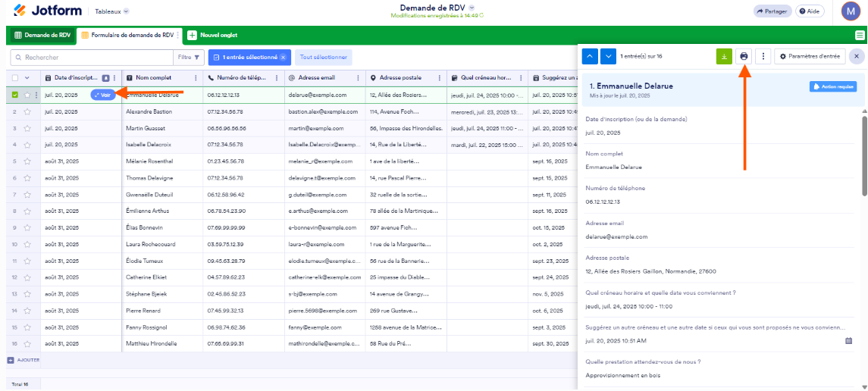Click the green plus icon for Nouvel onglet
868x391 pixels.
pos(192,36)
